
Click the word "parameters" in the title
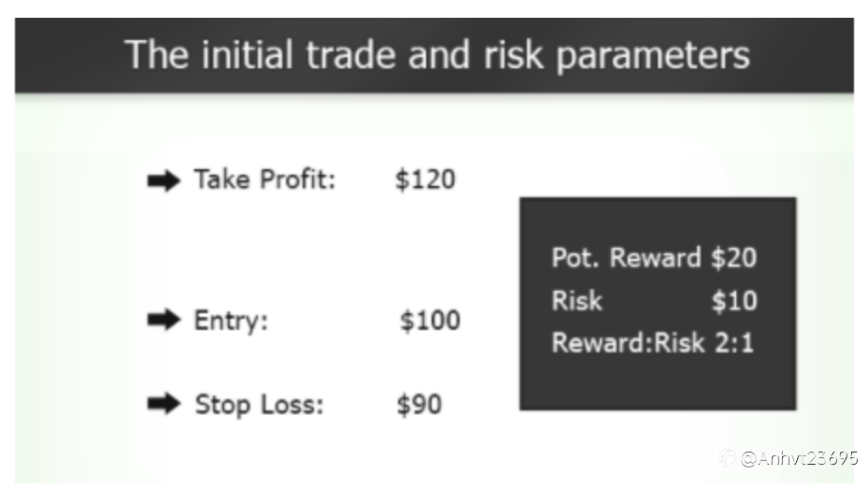click(x=653, y=54)
